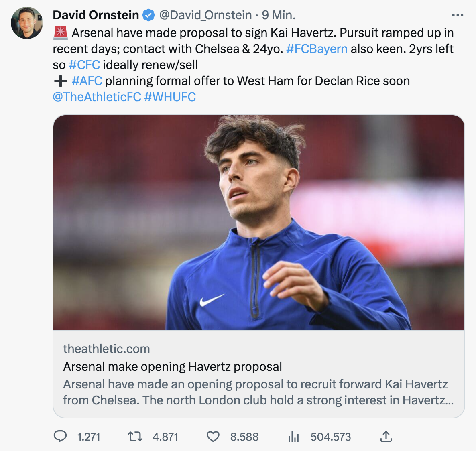
Task: Open the #CFC hashtag
Action: [84, 65]
